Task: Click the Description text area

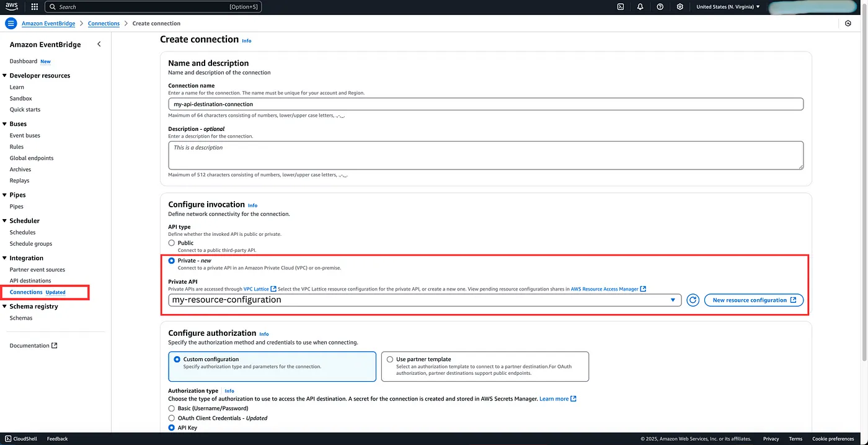Action: 486,155
